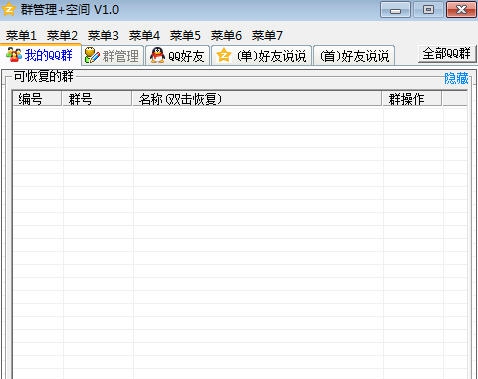Click the 隐藏 link
Screen dimensions: 478x379
pyautogui.click(x=456, y=78)
